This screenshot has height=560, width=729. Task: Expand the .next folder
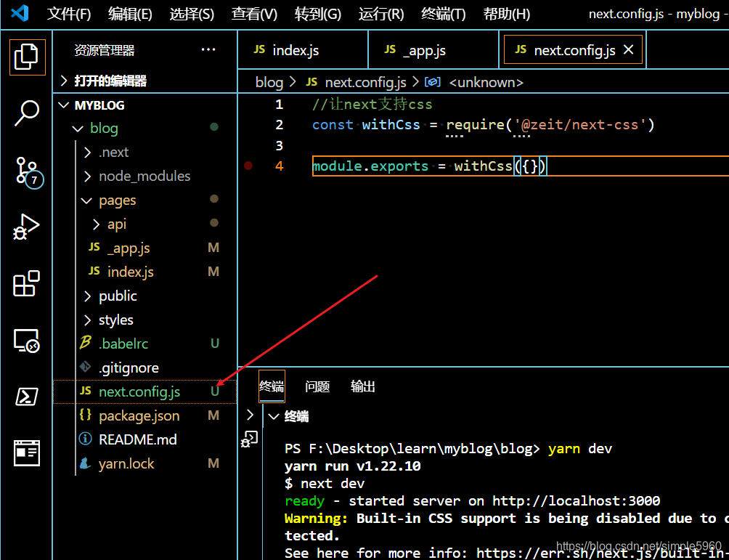coord(87,153)
